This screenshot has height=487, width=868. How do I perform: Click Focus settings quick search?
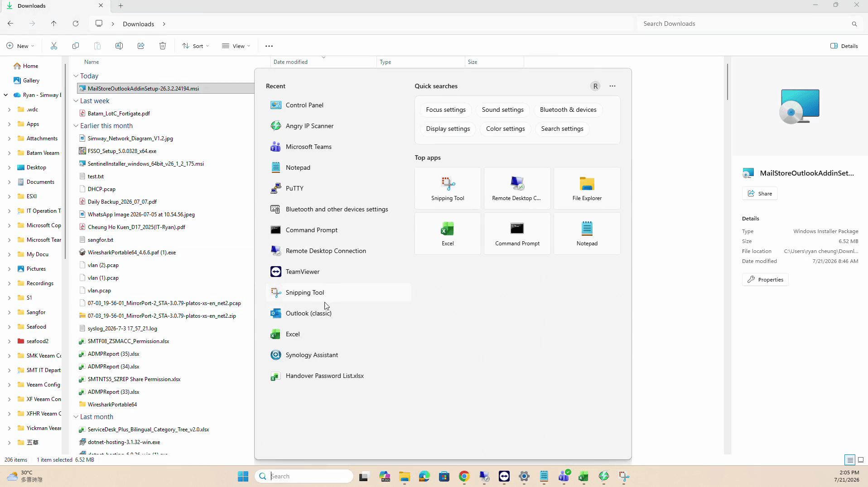(446, 110)
